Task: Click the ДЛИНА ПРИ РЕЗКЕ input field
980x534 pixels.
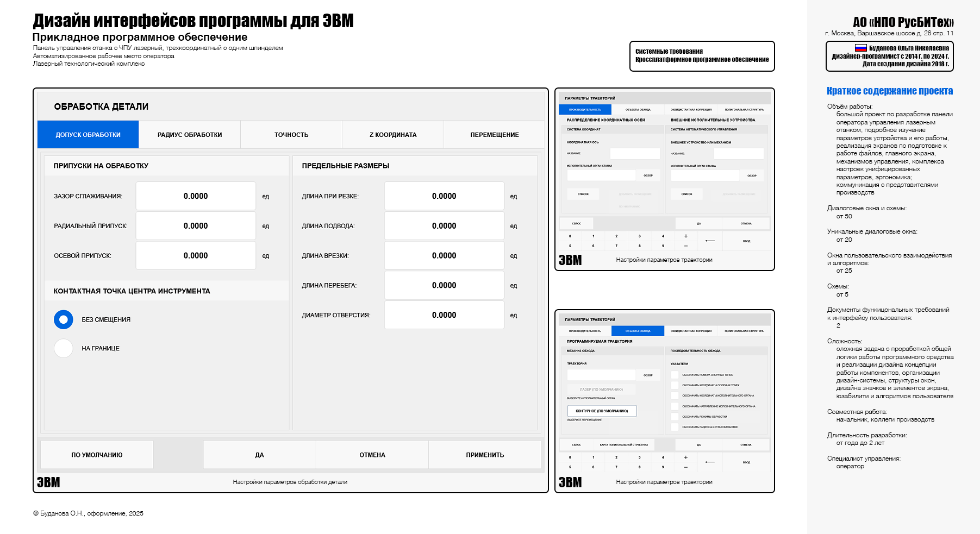Action: tap(444, 196)
